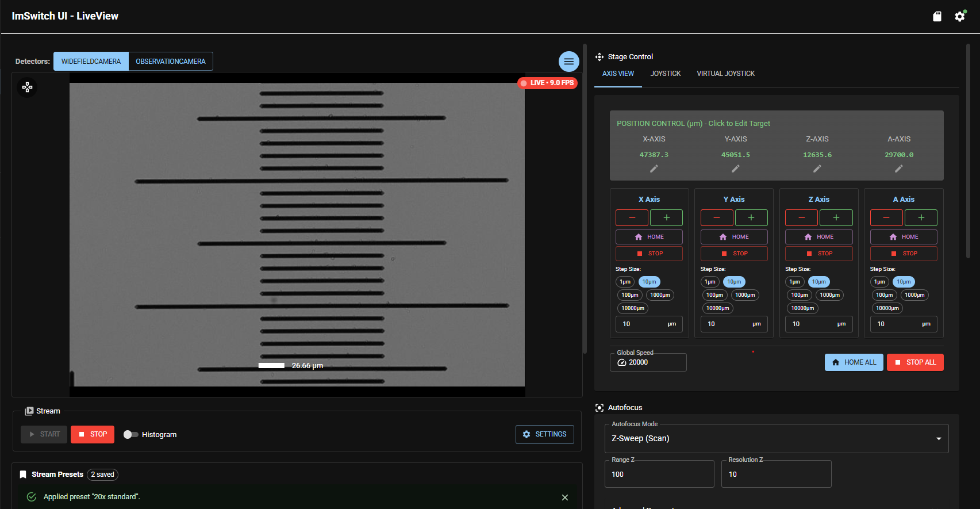Dismiss the applied preset notification
The image size is (980, 509).
coord(565,497)
